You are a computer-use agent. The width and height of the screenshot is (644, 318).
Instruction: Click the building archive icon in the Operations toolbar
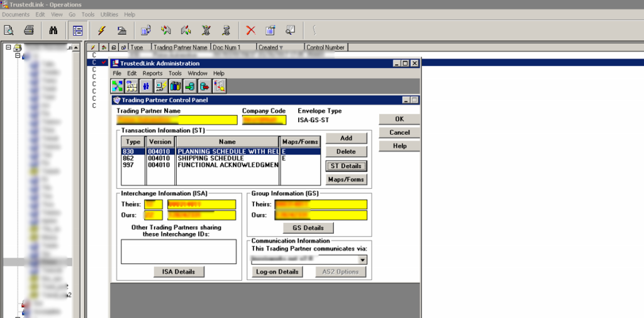[122, 30]
